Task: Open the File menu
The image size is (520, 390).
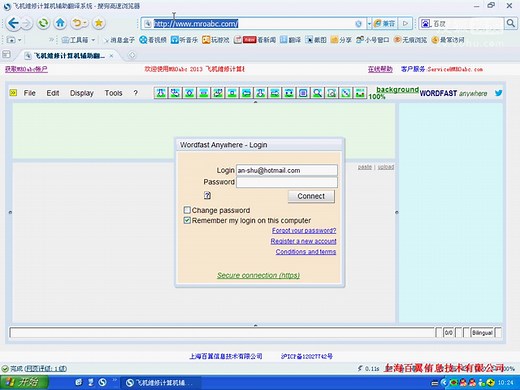Action: pyautogui.click(x=30, y=93)
